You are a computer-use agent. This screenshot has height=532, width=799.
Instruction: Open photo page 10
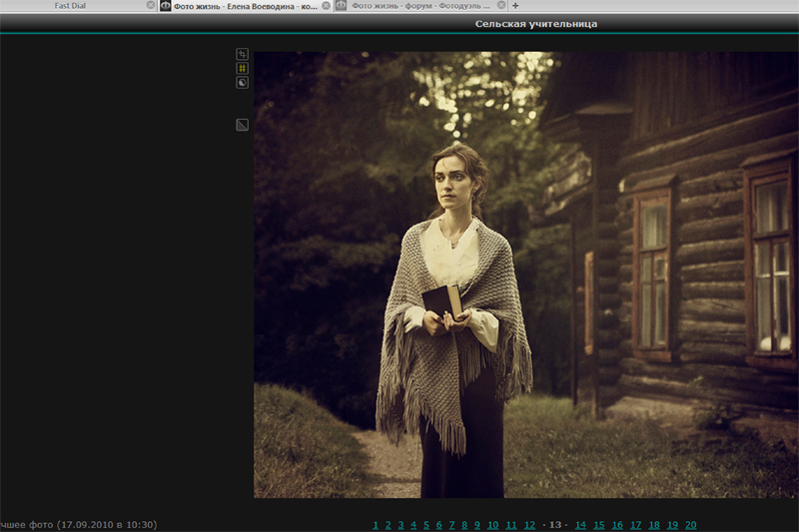pyautogui.click(x=492, y=525)
